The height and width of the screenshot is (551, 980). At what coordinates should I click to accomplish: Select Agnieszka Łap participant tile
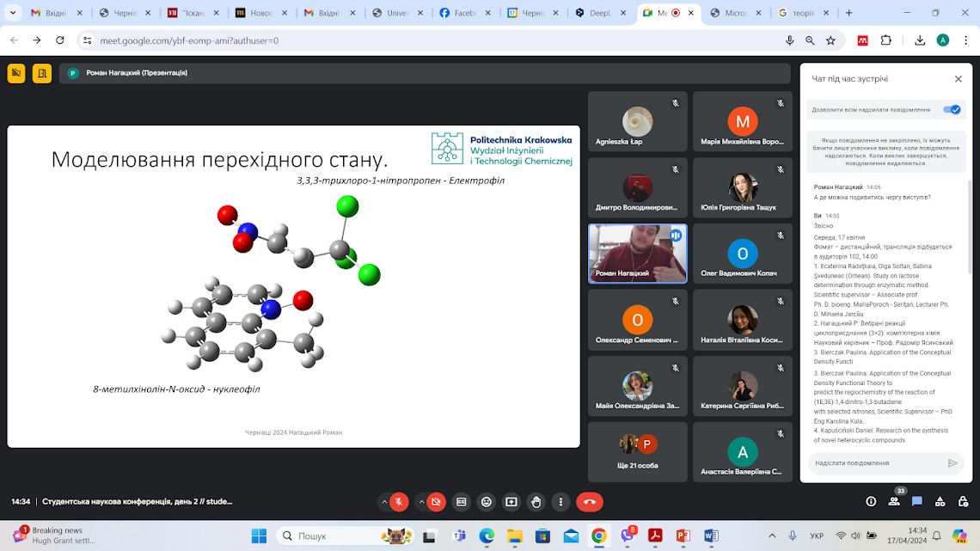tap(638, 122)
